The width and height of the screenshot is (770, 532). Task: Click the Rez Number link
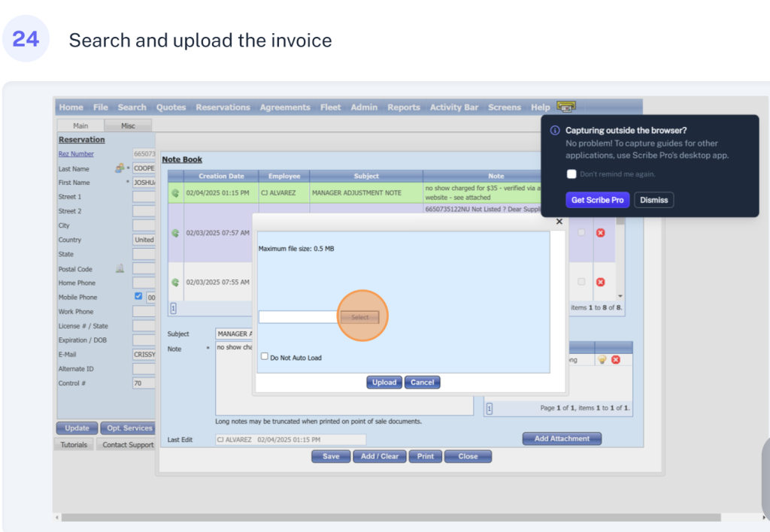click(76, 154)
